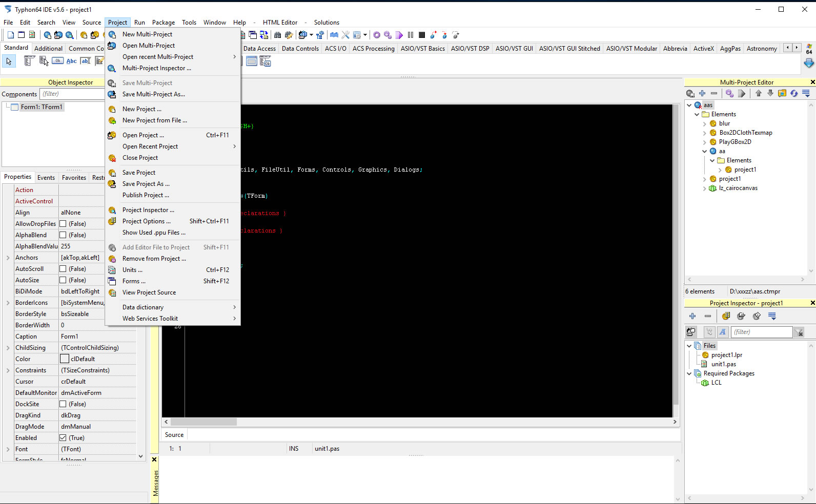Expand the Font property

pos(8,449)
